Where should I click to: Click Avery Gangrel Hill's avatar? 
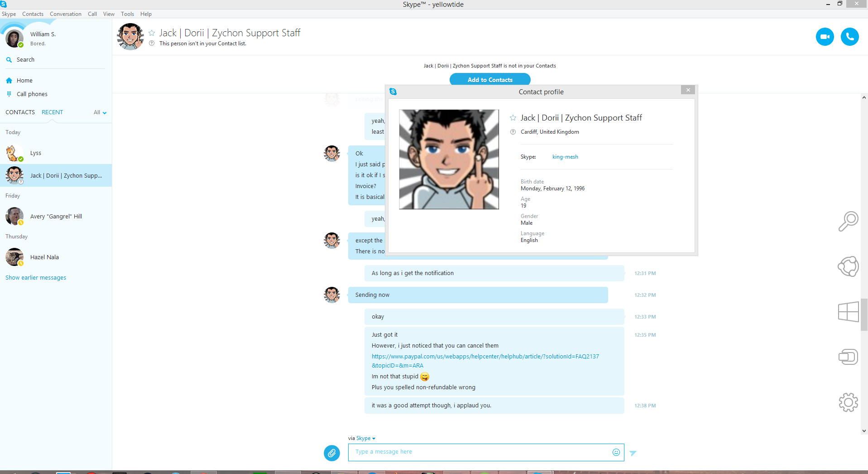[x=14, y=217]
